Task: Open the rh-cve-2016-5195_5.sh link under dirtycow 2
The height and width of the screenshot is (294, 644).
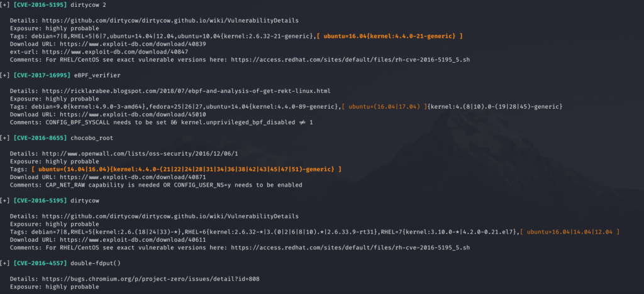Action: (350, 60)
